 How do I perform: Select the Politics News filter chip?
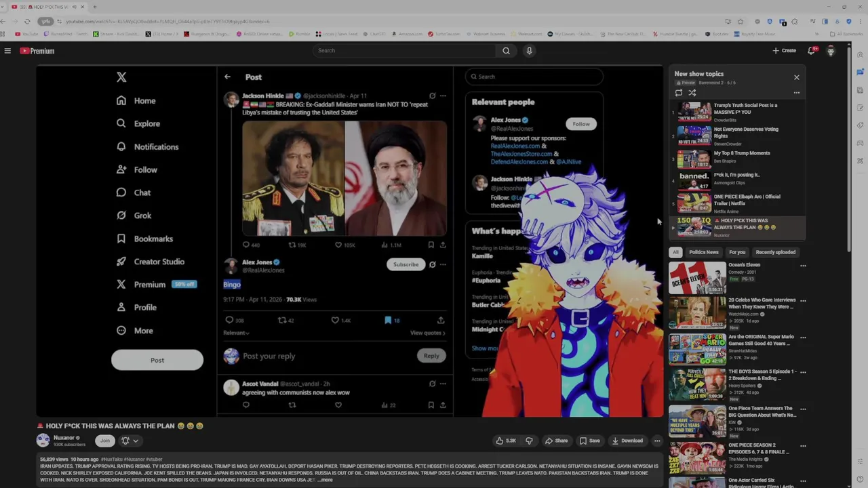tap(704, 252)
